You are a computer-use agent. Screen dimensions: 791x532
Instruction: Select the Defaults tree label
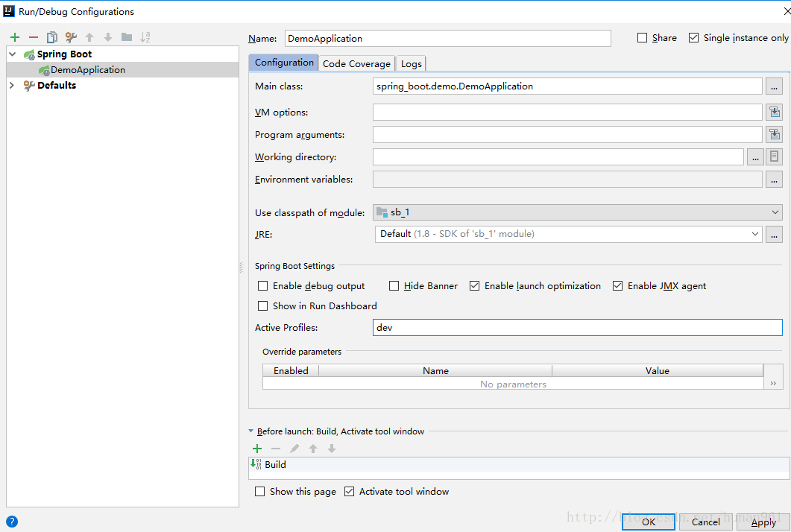57,85
